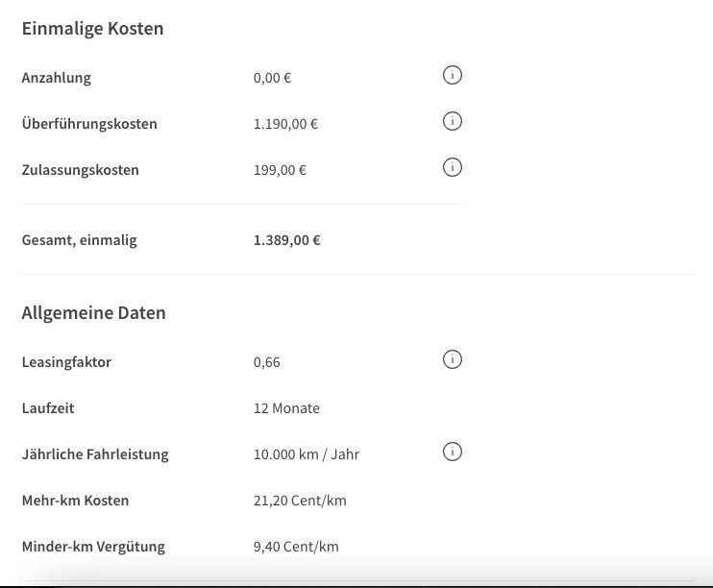Screen dimensions: 713x588
Task: Click the Einmalige Kosten heading
Action: (x=92, y=29)
